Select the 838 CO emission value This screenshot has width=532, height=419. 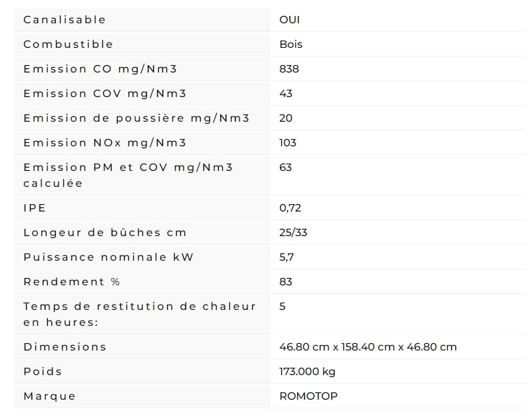point(289,69)
